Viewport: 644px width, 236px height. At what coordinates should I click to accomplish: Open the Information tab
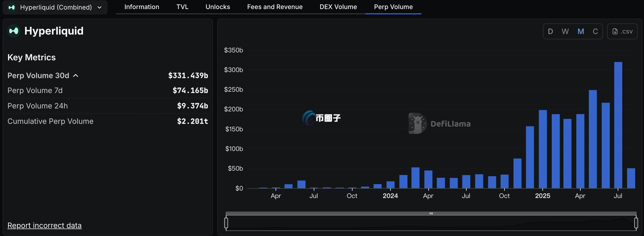click(142, 7)
